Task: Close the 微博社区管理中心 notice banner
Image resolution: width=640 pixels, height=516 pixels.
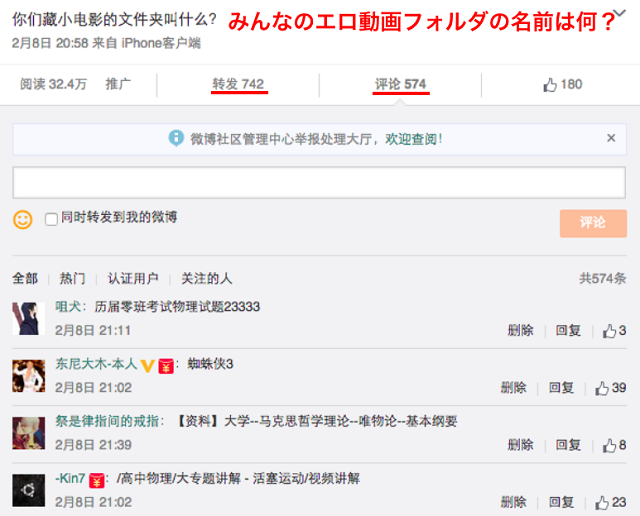Action: 611,138
